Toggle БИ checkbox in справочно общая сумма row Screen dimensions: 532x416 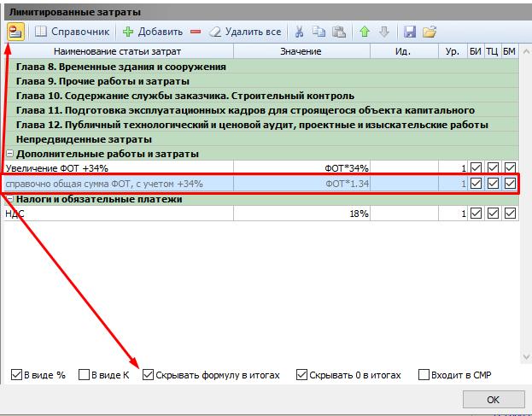[x=476, y=184]
